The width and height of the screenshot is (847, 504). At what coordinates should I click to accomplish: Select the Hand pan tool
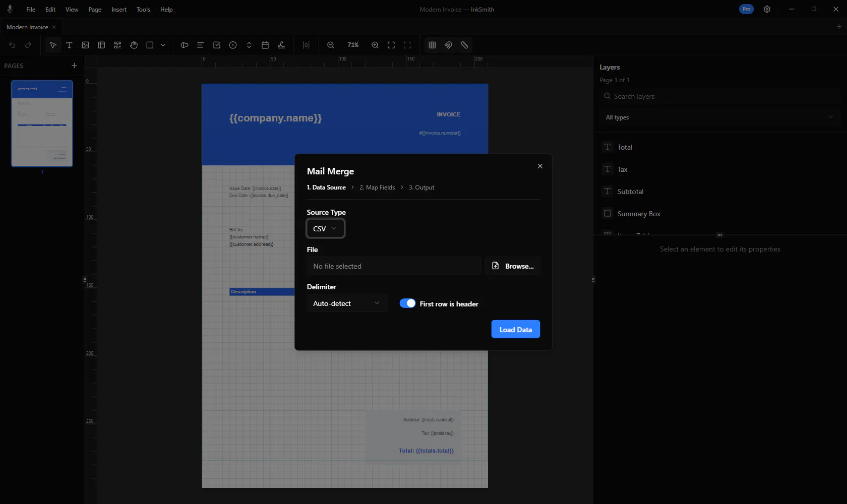pos(134,45)
